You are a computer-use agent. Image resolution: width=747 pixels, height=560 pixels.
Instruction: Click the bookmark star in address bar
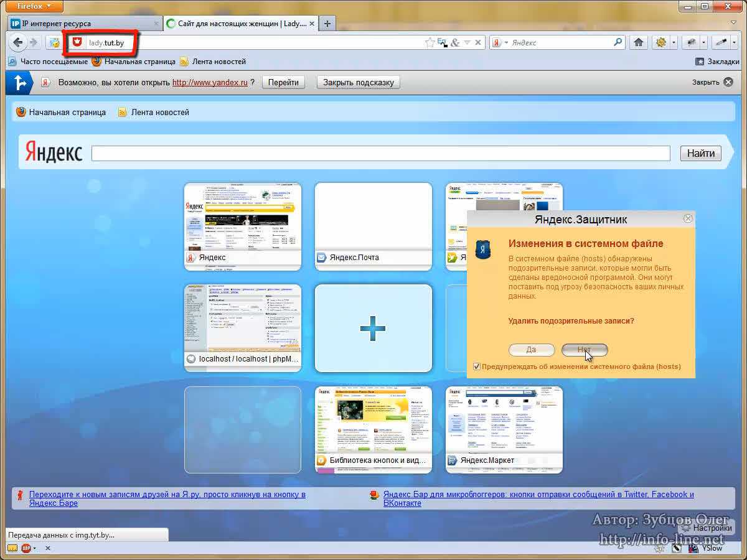(430, 42)
